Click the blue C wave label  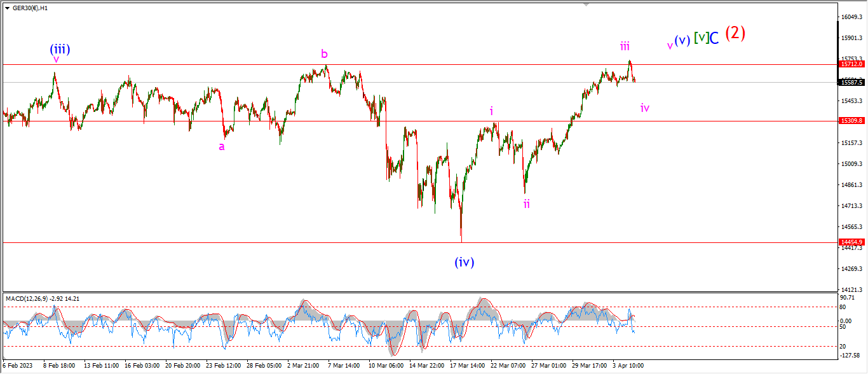click(x=715, y=38)
